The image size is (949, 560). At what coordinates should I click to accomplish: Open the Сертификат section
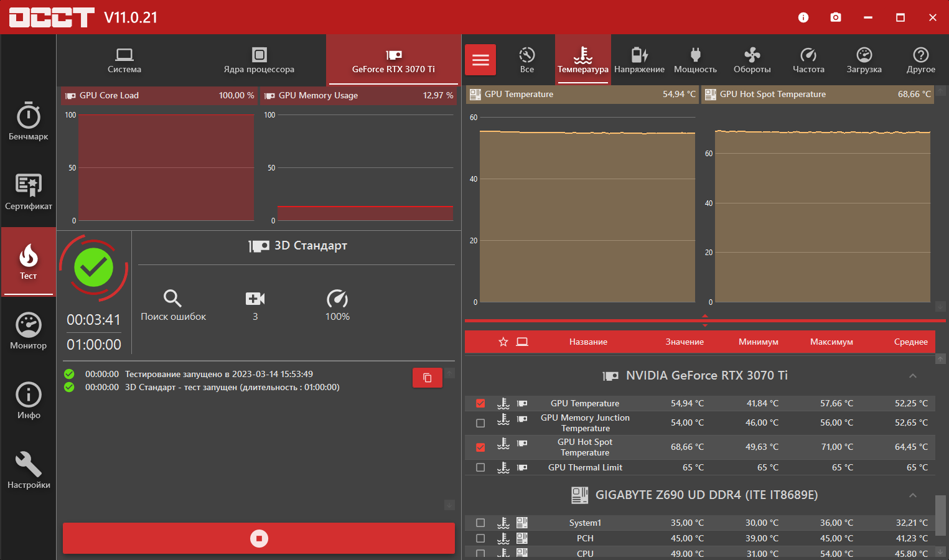click(29, 192)
